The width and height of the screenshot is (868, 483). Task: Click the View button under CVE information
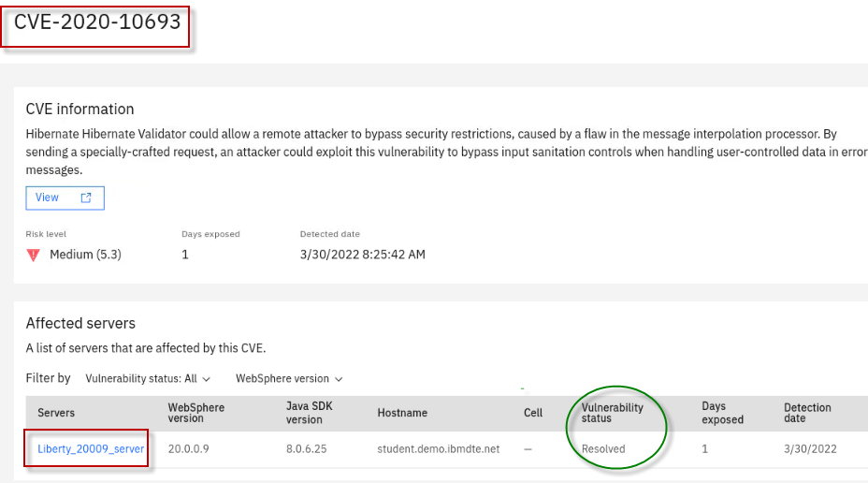pos(64,198)
